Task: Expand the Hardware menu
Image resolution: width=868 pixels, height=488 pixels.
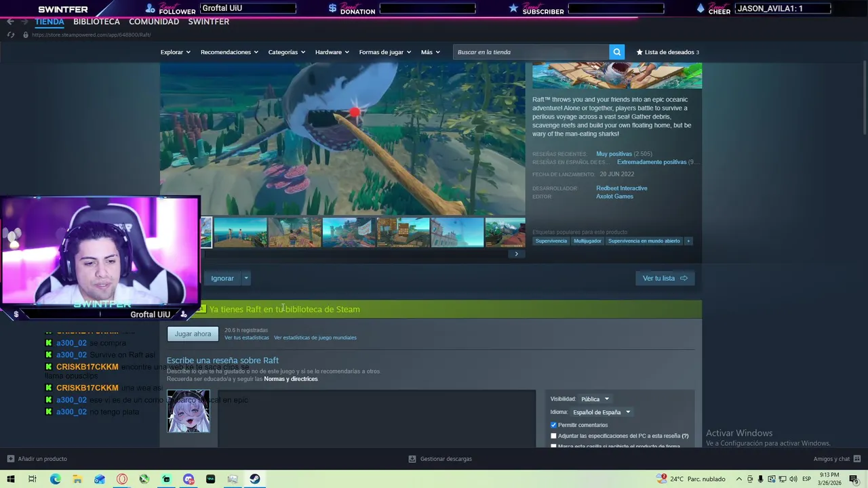Action: pos(332,52)
